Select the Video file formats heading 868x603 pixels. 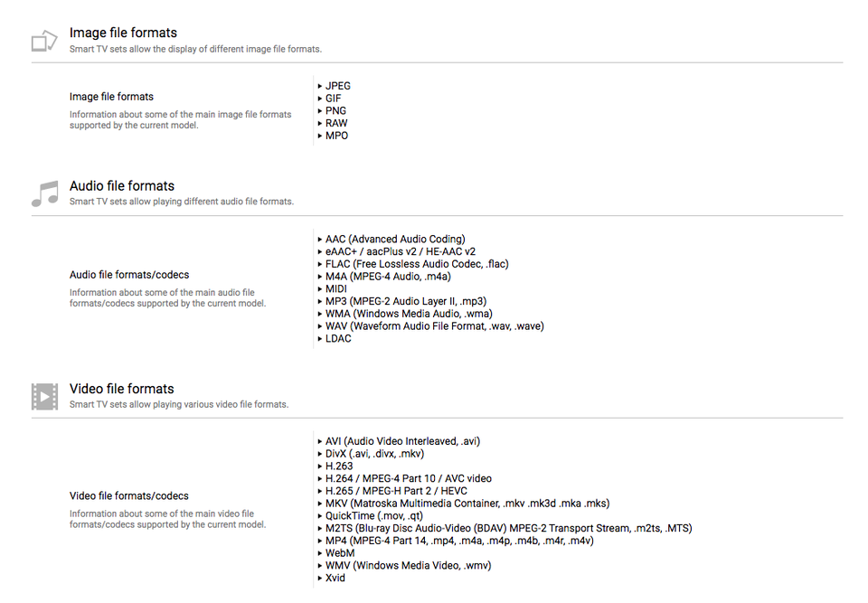pyautogui.click(x=121, y=389)
